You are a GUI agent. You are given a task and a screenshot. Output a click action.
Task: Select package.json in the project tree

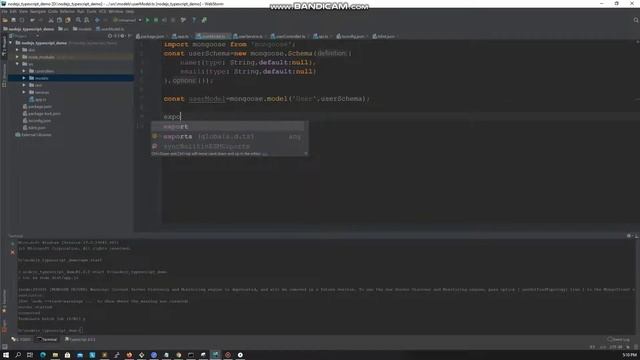(37, 107)
